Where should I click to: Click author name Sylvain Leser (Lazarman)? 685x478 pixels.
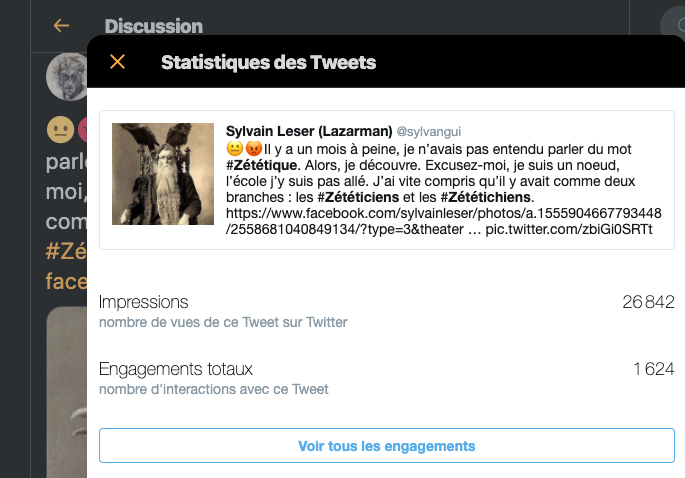click(x=309, y=131)
